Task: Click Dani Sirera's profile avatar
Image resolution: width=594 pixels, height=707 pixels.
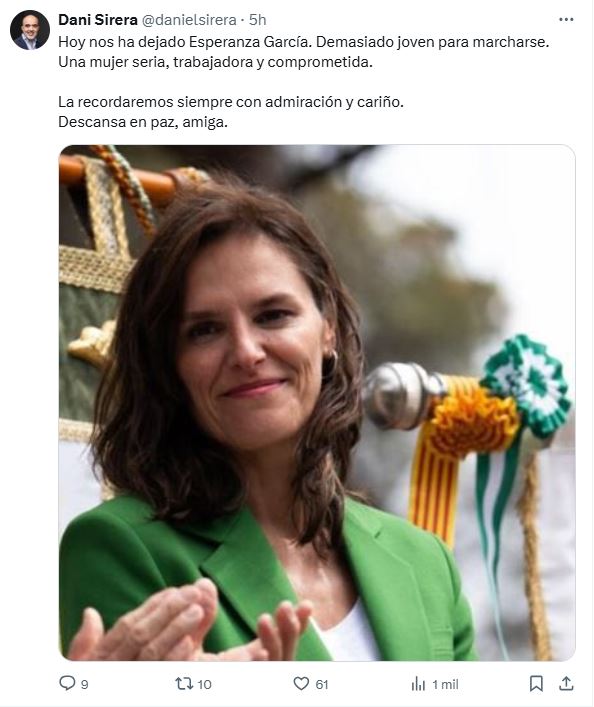Action: tap(30, 30)
